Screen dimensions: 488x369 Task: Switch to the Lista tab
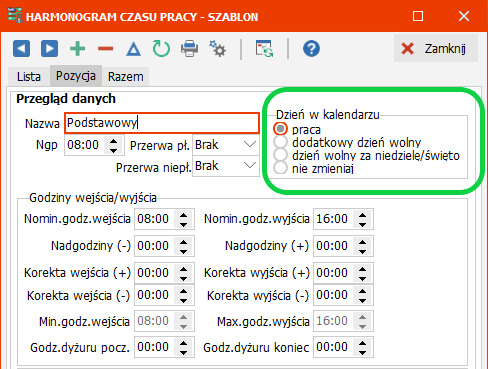(x=29, y=77)
